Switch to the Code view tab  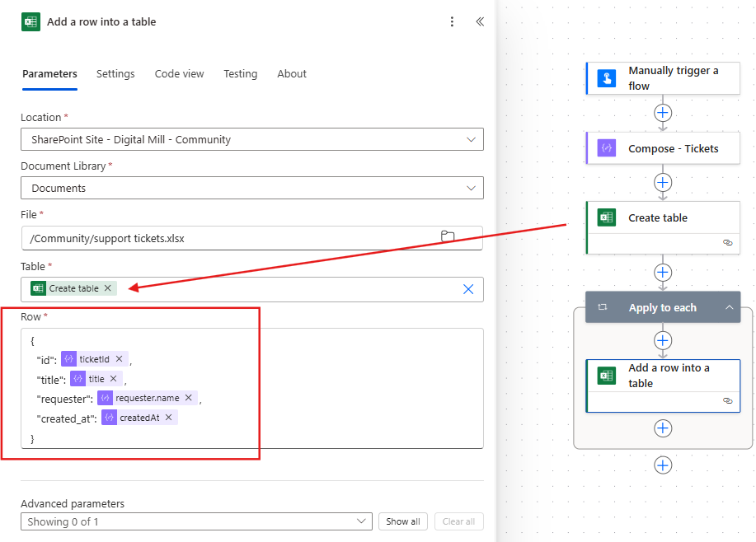[x=179, y=73]
